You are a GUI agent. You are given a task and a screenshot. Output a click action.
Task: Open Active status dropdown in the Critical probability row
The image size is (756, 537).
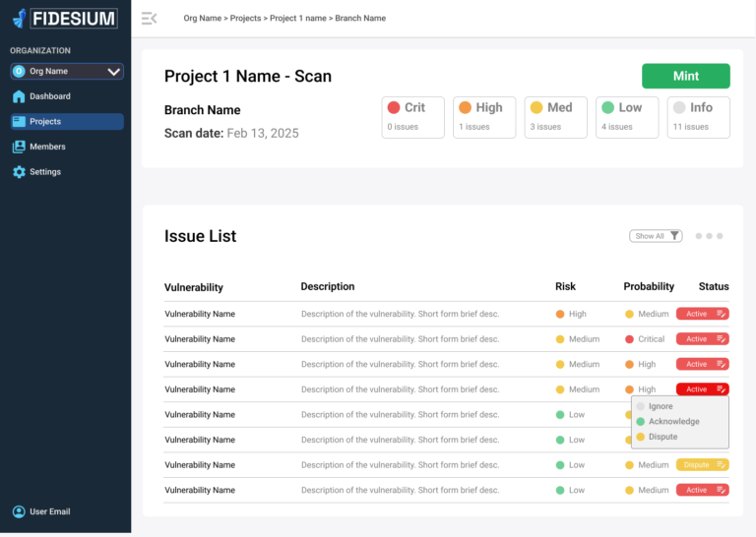tap(703, 339)
